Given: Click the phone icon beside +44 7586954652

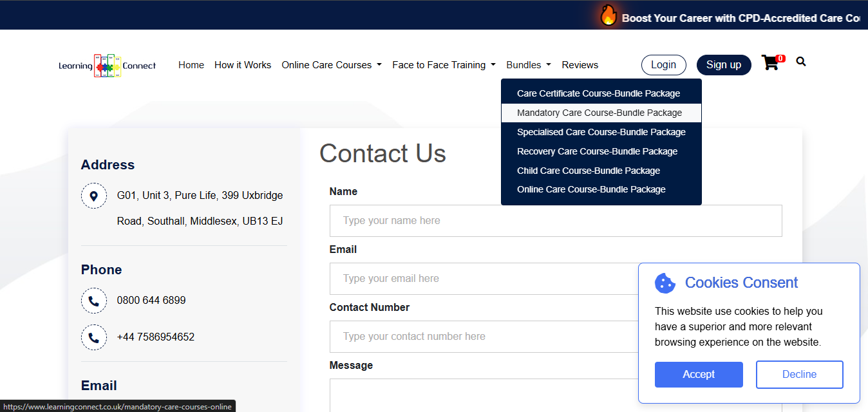Looking at the screenshot, I should point(94,337).
